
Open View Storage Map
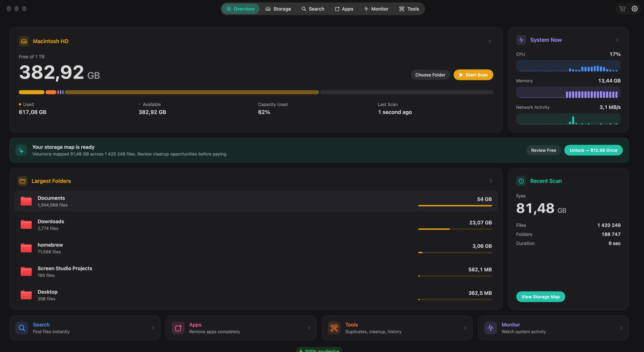coord(541,297)
